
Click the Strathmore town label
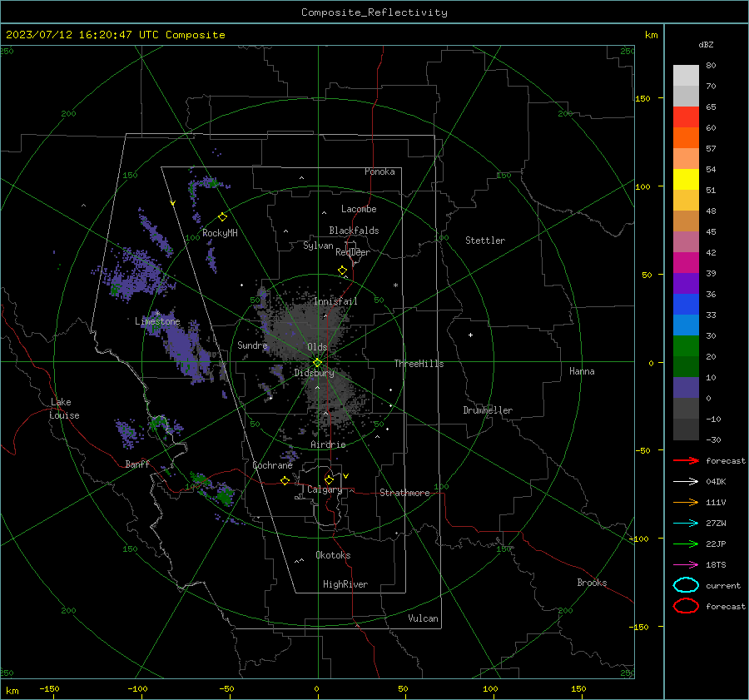tap(404, 493)
